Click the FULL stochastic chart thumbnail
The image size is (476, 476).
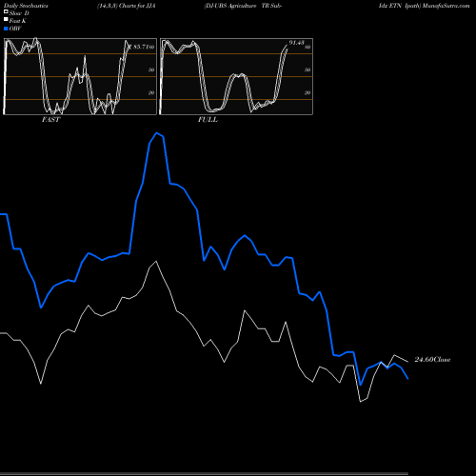pos(236,76)
